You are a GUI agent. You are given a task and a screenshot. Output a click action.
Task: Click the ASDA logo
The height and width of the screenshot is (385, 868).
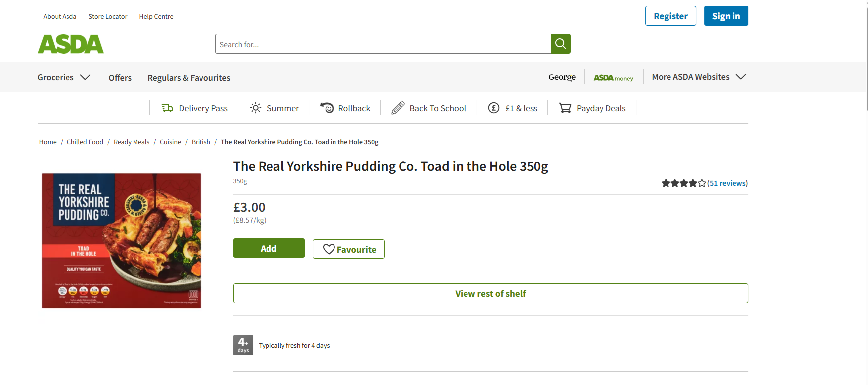pos(70,44)
